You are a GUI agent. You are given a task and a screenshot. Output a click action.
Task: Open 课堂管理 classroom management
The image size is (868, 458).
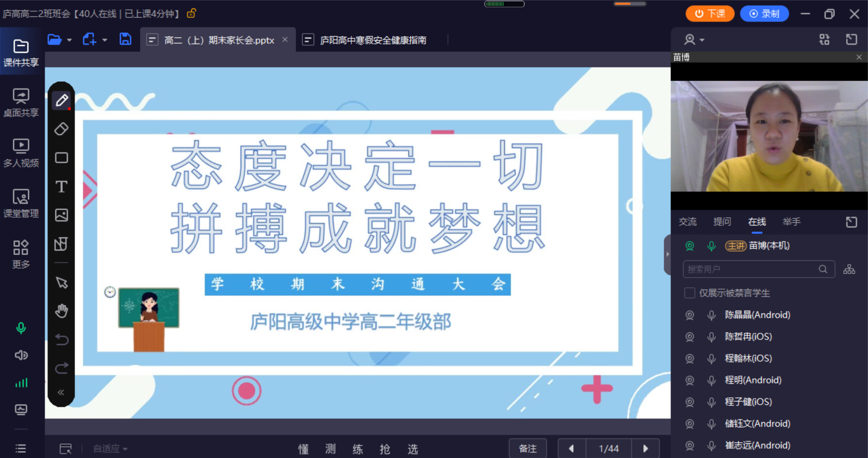pyautogui.click(x=21, y=204)
